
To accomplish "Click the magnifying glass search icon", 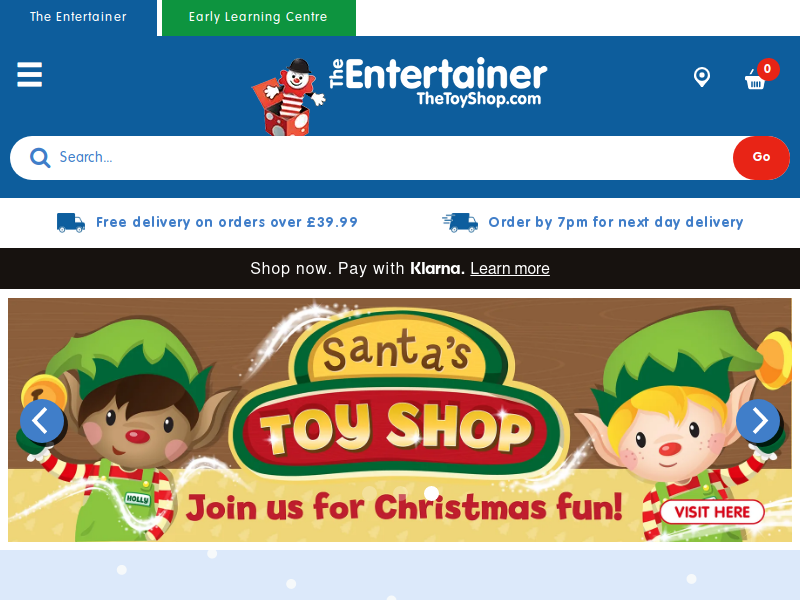I will 40,158.
